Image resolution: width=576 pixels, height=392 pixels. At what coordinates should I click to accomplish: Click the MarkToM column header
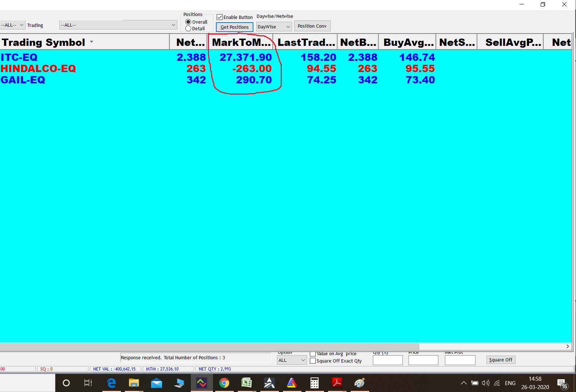(241, 42)
